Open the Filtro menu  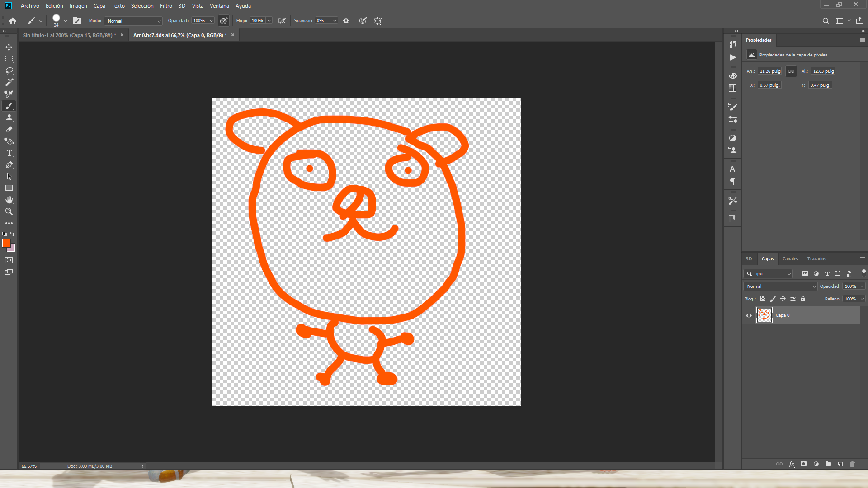(166, 6)
